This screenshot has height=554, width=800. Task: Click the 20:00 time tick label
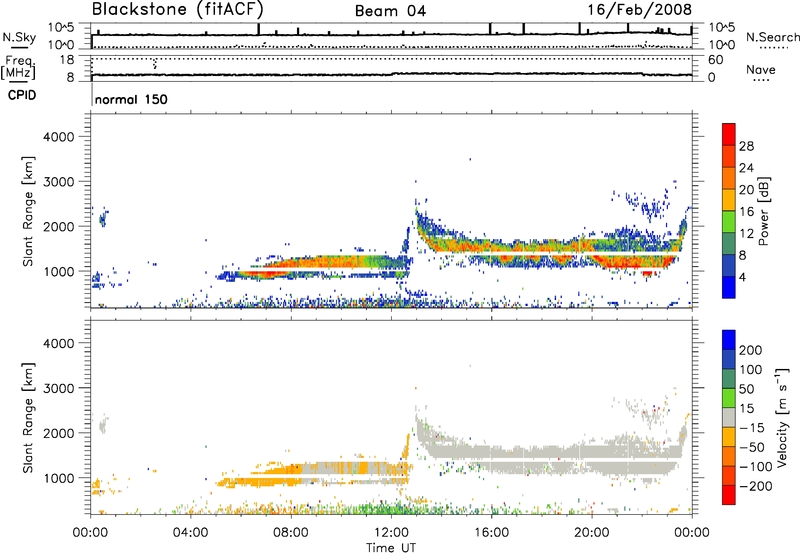pyautogui.click(x=591, y=533)
